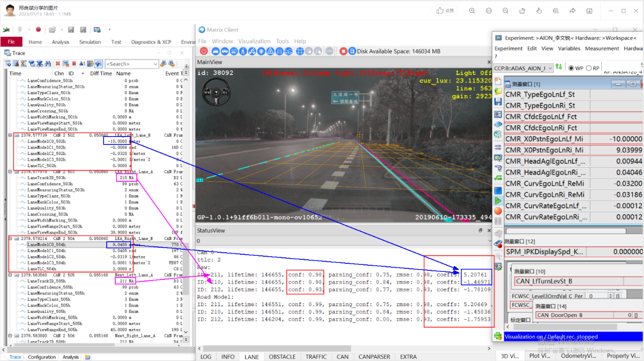Open the Visualization menu in Matrix Client
This screenshot has height=361, width=644.
254,41
